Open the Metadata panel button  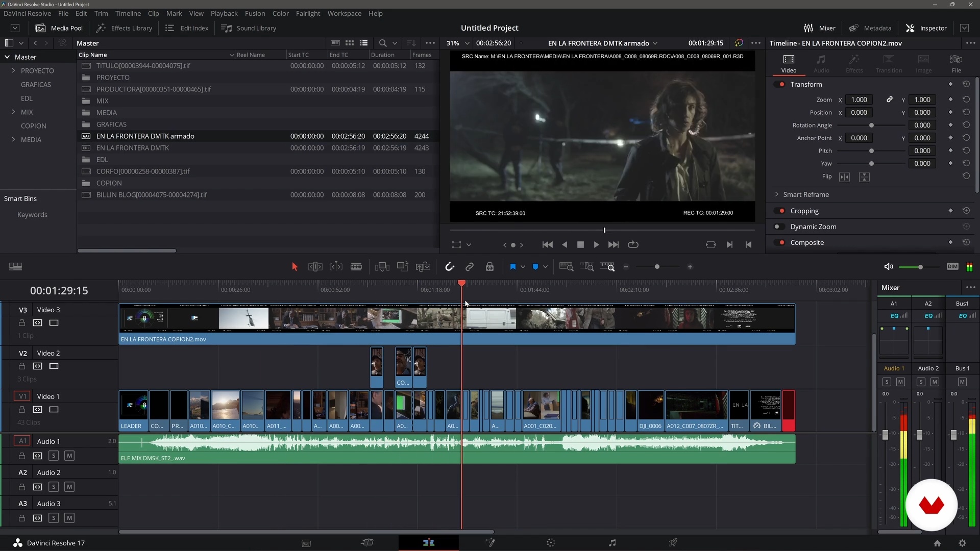coord(870,28)
